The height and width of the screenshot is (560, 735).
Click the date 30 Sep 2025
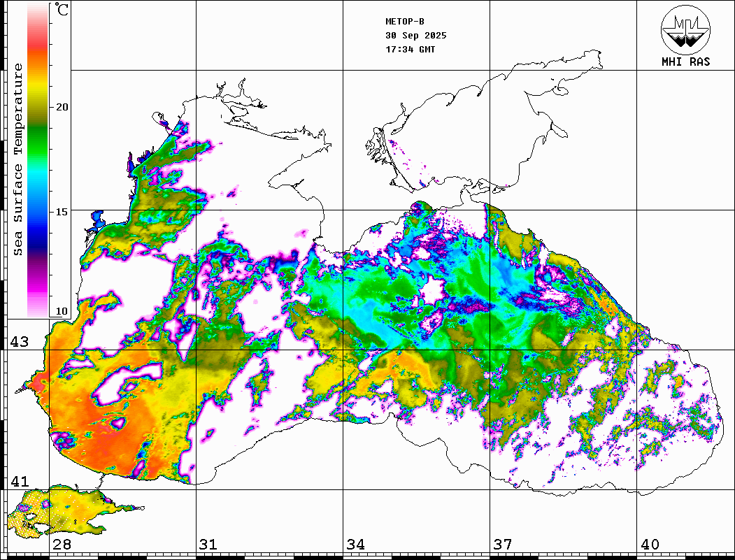pyautogui.click(x=415, y=36)
